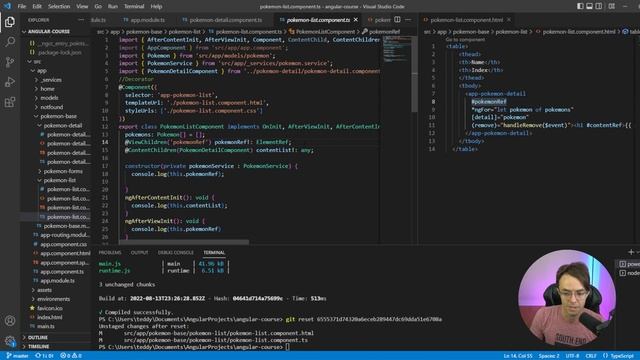Open the Accounts icon in activity bar

tap(10, 321)
